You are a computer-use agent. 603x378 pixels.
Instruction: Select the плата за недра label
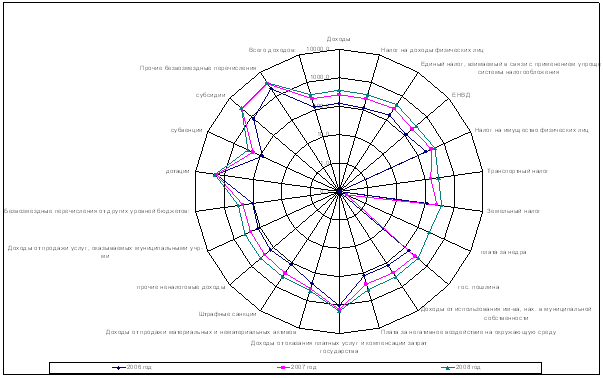point(503,252)
